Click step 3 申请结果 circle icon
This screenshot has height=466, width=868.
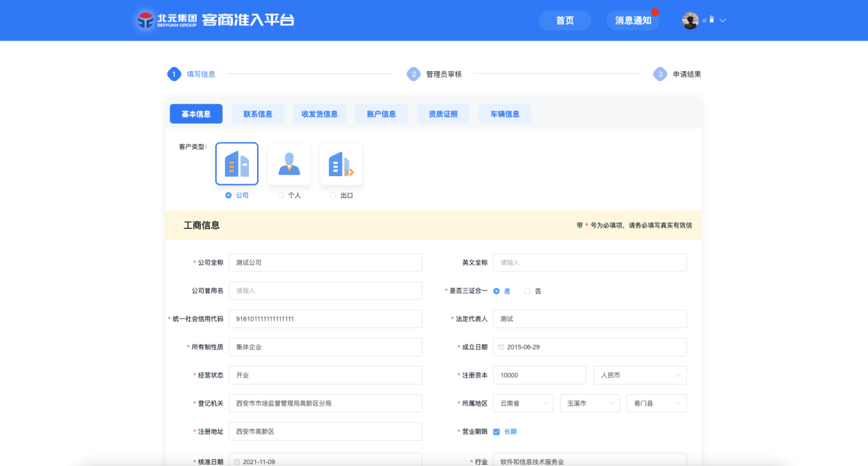660,74
